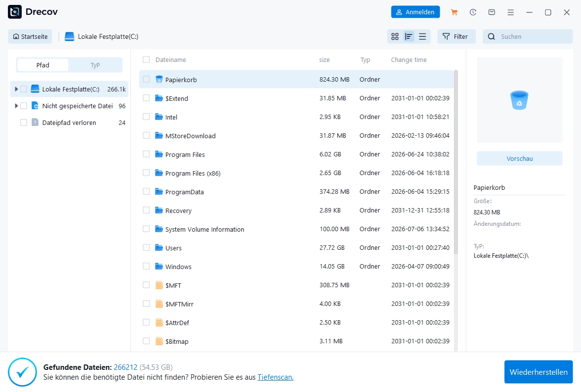Open the hamburger menu icon
Image resolution: width=581 pixels, height=392 pixels.
(x=511, y=12)
